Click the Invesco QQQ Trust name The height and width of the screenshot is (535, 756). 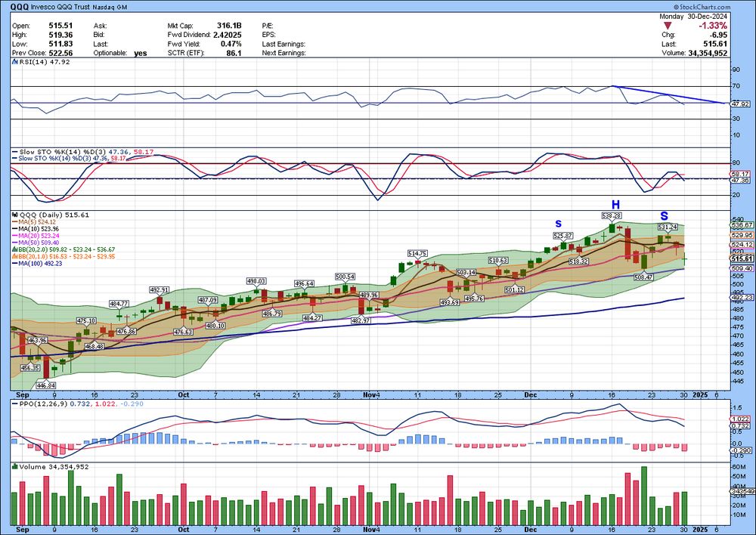[x=60, y=8]
